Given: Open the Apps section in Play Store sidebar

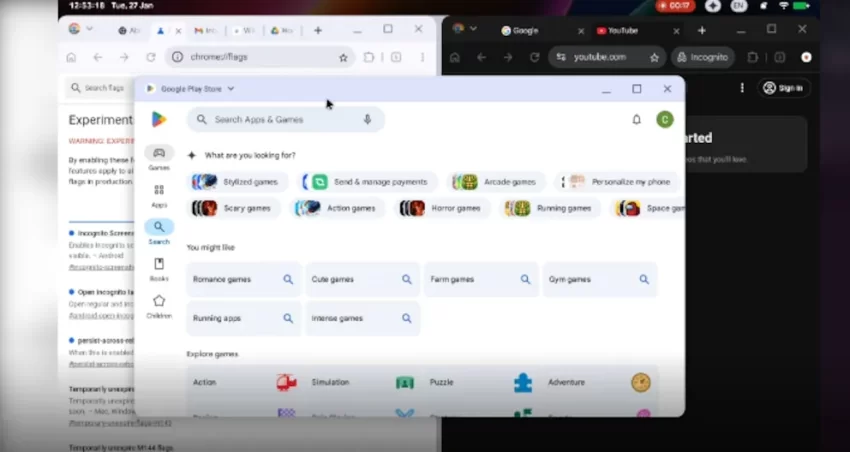Looking at the screenshot, I should [158, 194].
